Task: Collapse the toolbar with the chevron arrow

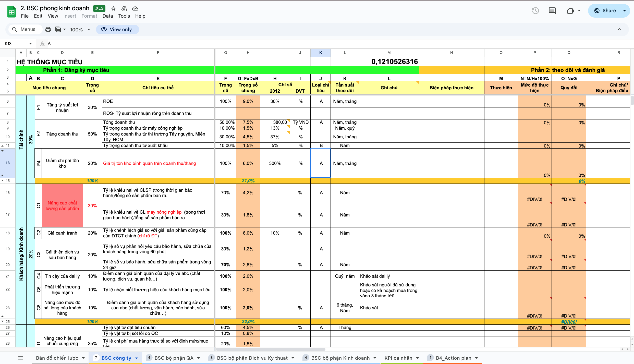Action: [619, 29]
